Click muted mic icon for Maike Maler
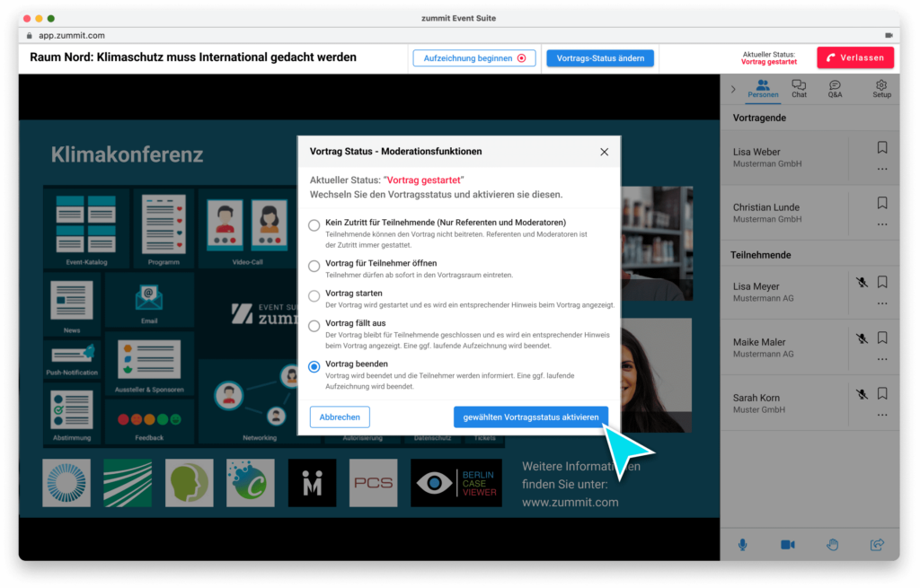Screen dimensions: 920x588 pyautogui.click(x=862, y=338)
